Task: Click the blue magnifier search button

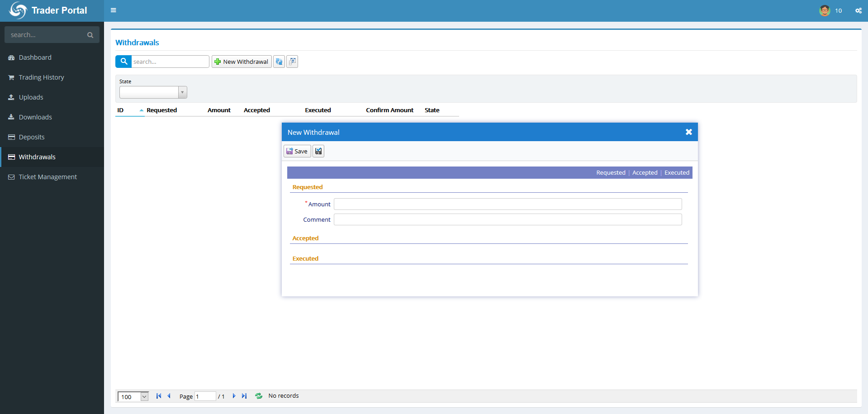Action: click(x=123, y=62)
